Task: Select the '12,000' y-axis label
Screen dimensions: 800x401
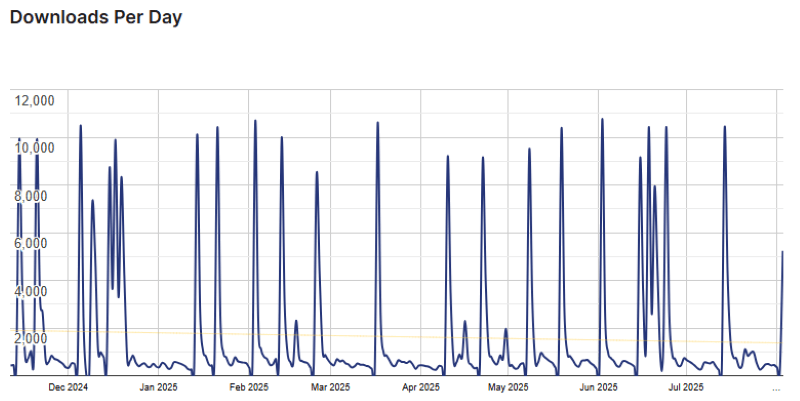Action: tap(34, 101)
